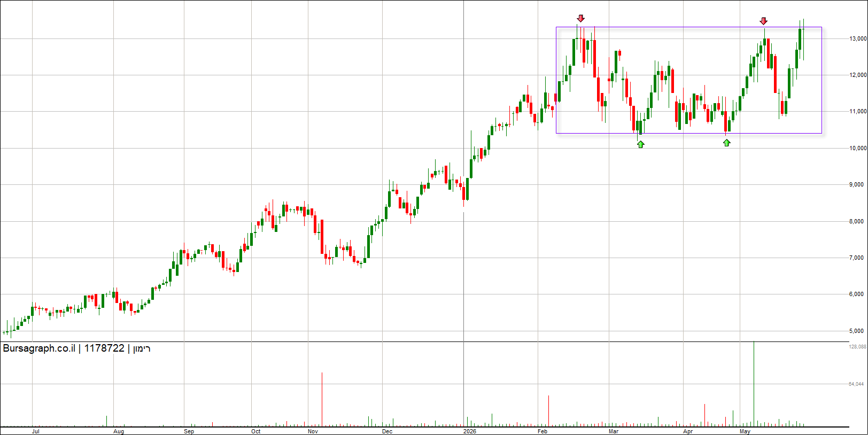Click the Oct label on the date axis

coord(256,431)
